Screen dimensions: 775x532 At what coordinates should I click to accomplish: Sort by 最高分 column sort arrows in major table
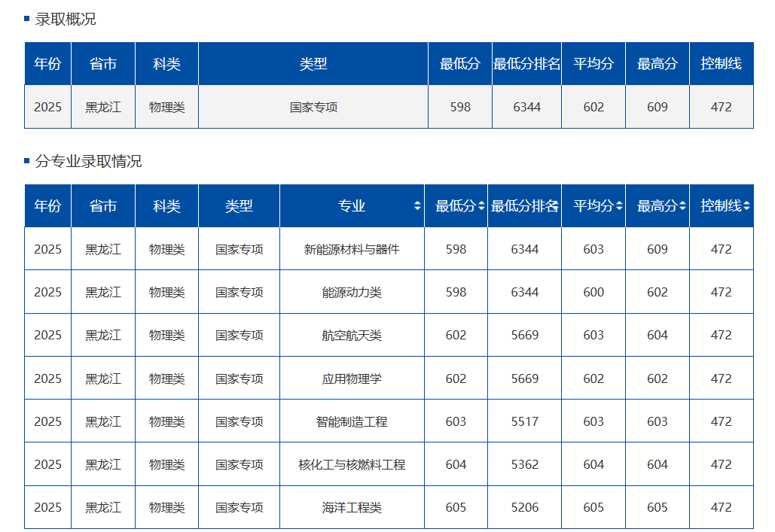(682, 206)
